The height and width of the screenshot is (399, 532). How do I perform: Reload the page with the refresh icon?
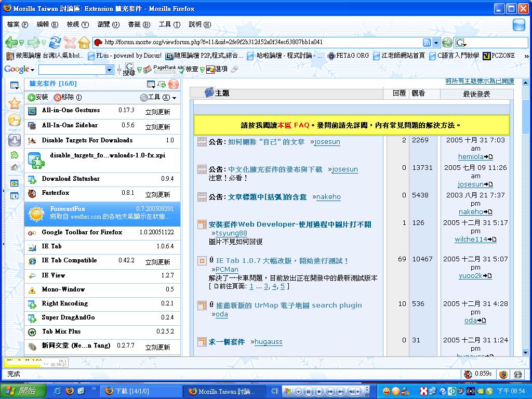click(55, 43)
